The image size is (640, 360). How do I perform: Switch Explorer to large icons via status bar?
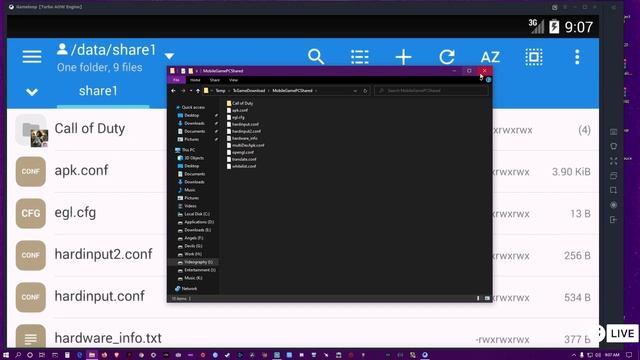click(x=487, y=298)
